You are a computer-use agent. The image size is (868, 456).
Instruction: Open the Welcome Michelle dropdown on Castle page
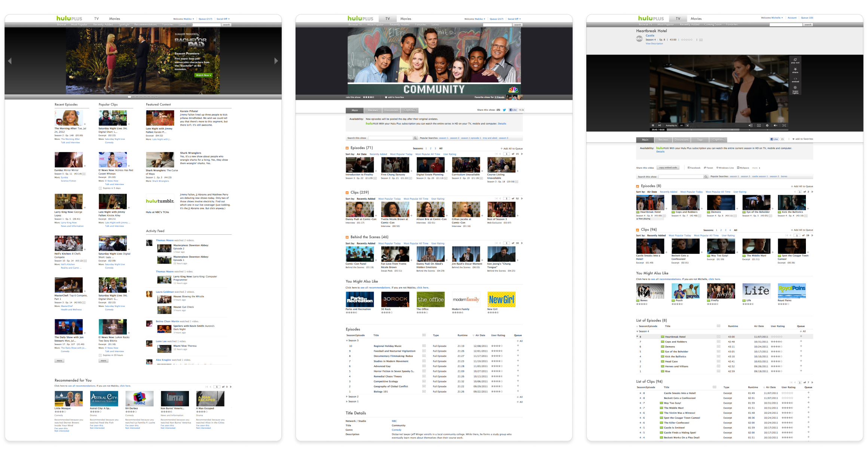point(772,18)
